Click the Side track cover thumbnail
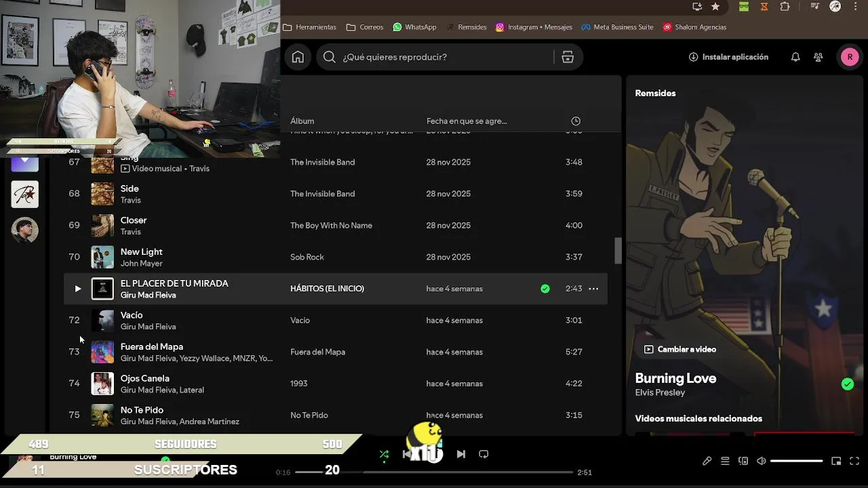868x488 pixels. 102,194
